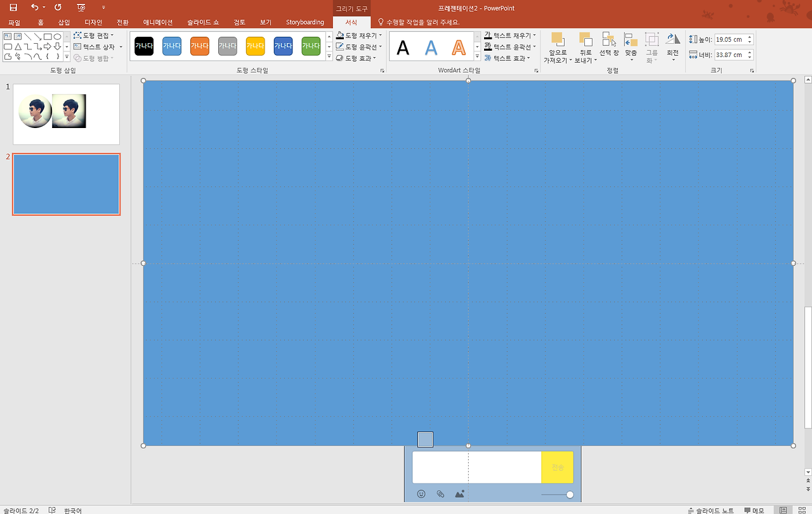
Task: Select slide 1 thumbnail with photos
Action: pyautogui.click(x=66, y=114)
